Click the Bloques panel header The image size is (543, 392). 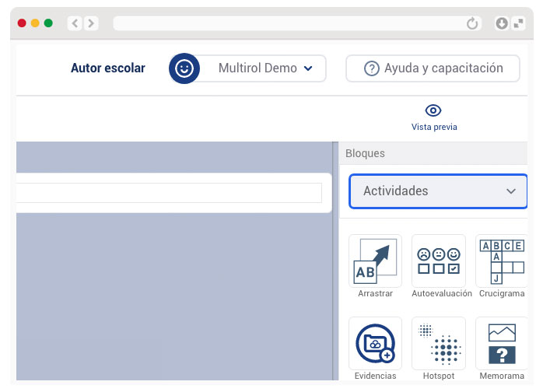[x=366, y=153]
